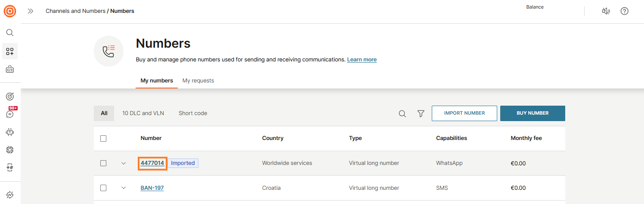Open the help question mark icon
Image resolution: width=644 pixels, height=204 pixels.
click(x=624, y=11)
